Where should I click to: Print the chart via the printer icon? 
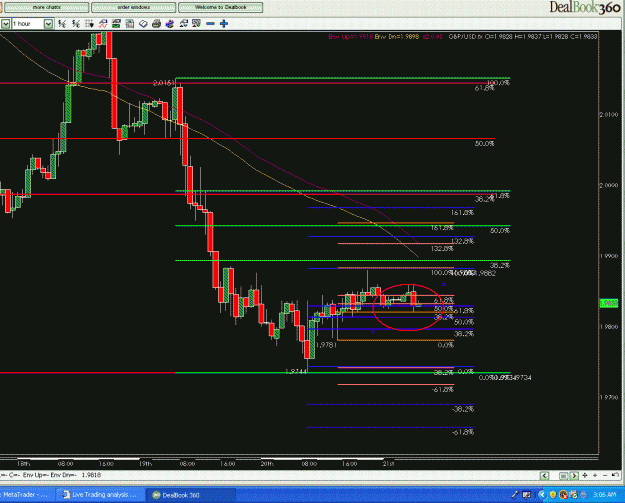156,24
